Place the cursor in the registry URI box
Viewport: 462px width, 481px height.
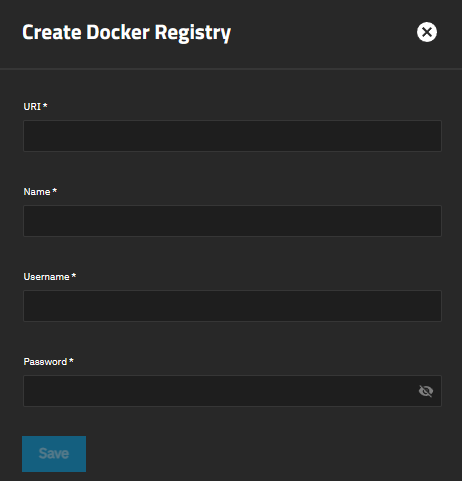click(x=232, y=136)
